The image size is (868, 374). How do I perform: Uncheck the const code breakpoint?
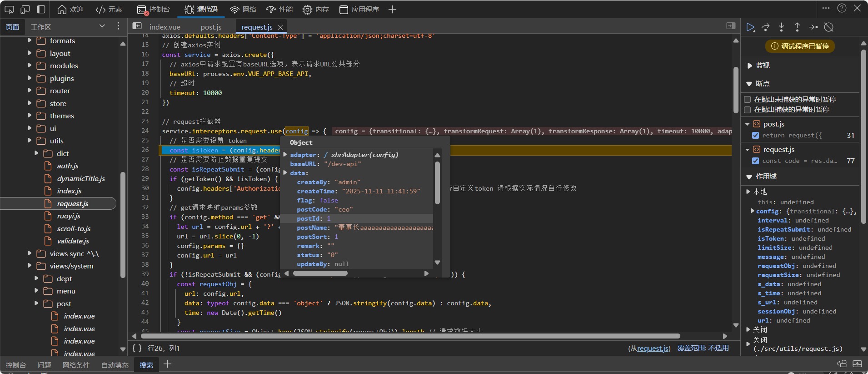[755, 161]
